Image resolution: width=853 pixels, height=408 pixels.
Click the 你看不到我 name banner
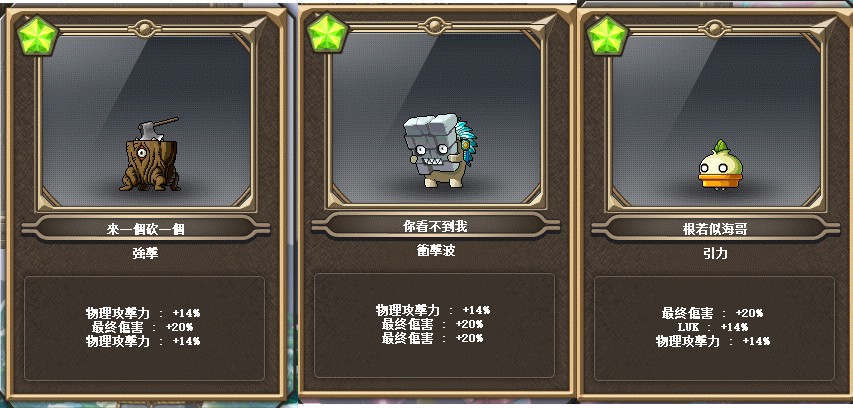435,226
